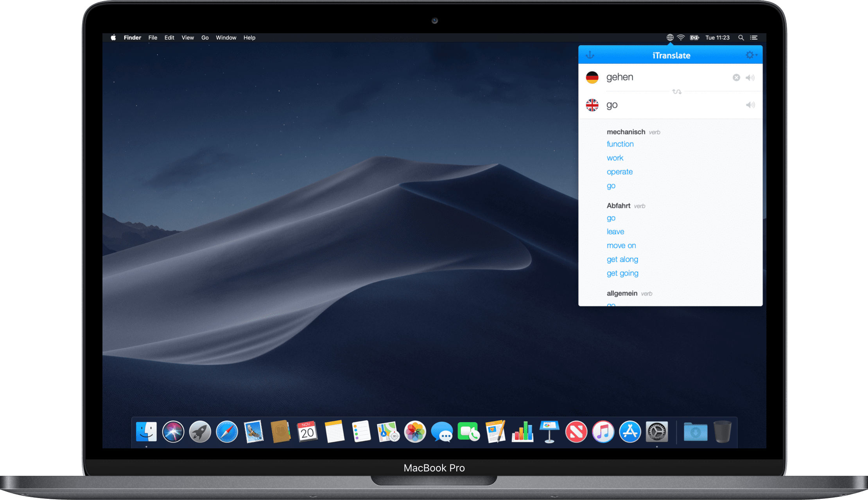Screen dimensions: 868x500
Task: Select the 'function' translation link
Action: [x=620, y=144]
